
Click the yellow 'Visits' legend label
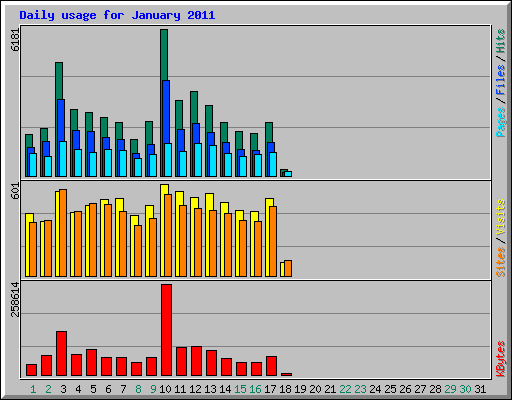[501, 218]
